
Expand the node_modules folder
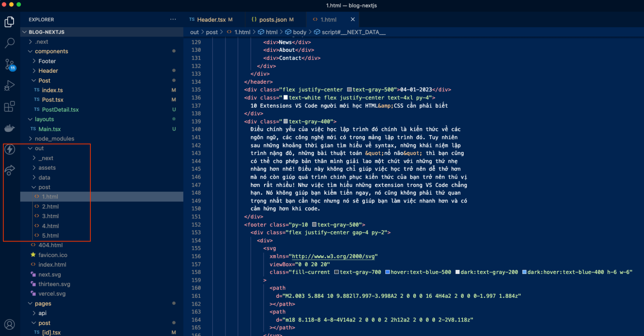(x=54, y=139)
